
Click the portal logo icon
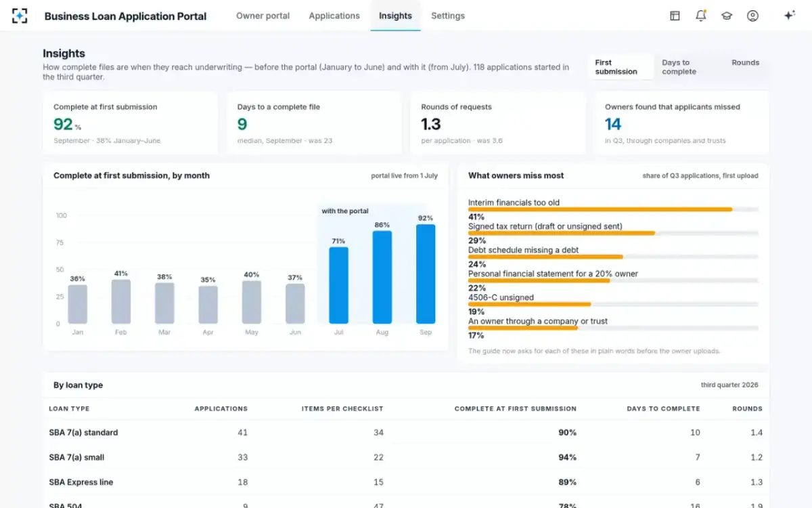[20, 16]
